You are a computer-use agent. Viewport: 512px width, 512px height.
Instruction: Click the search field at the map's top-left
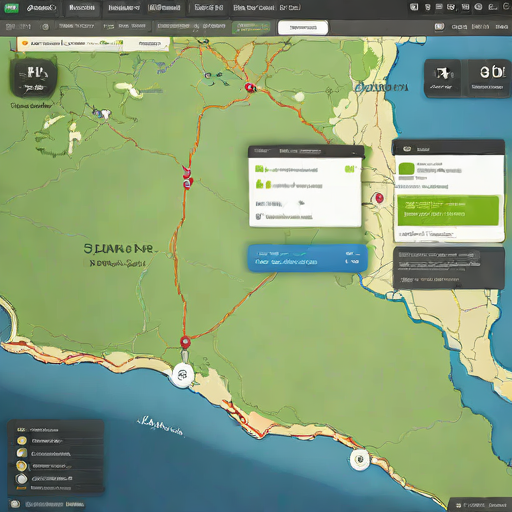coord(93,44)
